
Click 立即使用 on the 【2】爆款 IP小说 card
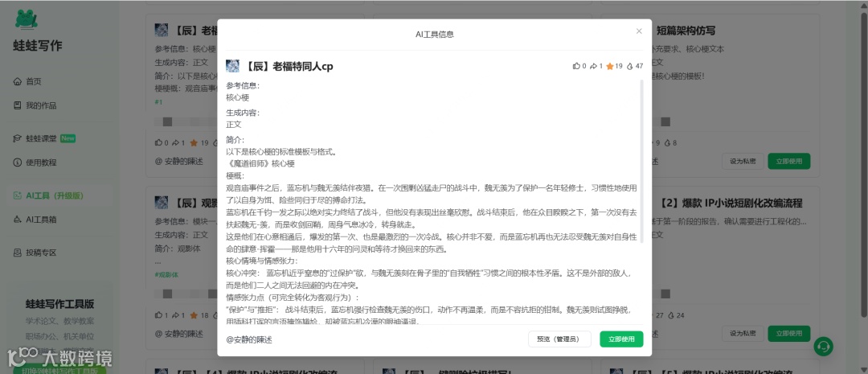789,334
